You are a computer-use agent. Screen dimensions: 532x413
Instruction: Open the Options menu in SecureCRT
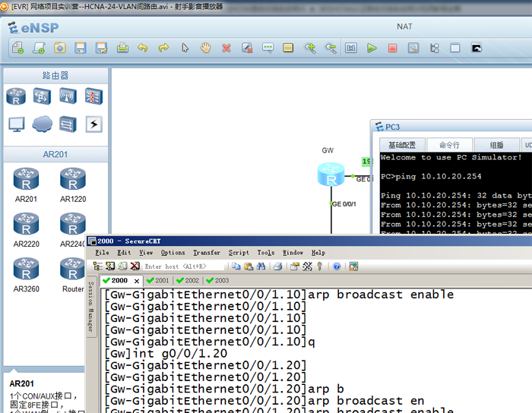point(173,252)
